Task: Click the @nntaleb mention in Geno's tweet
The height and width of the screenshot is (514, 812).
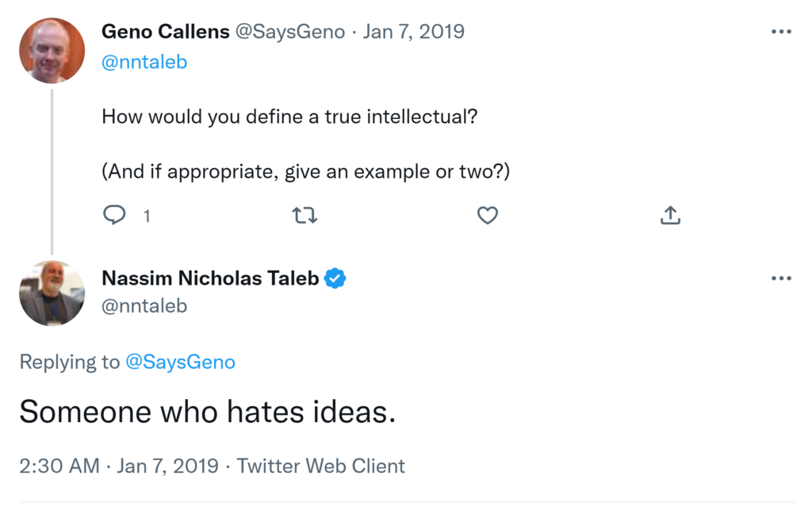Action: coord(144,62)
